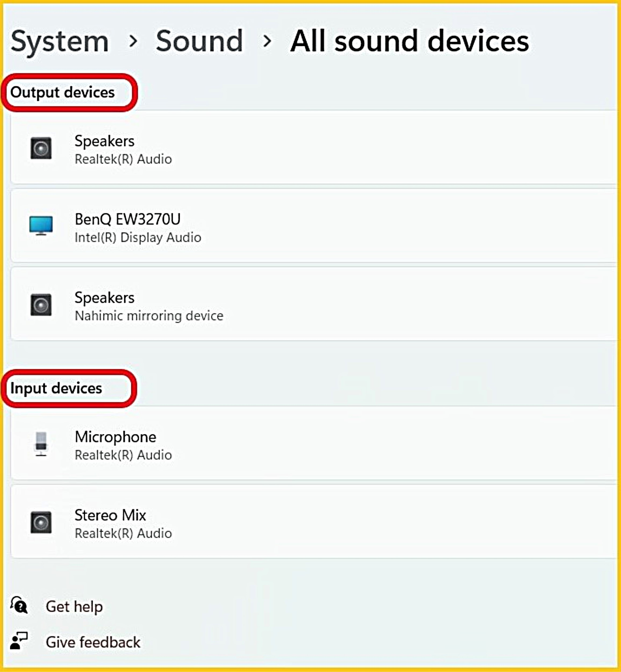Image resolution: width=621 pixels, height=672 pixels.
Task: Navigate to Sound in breadcrumb
Action: [x=199, y=41]
